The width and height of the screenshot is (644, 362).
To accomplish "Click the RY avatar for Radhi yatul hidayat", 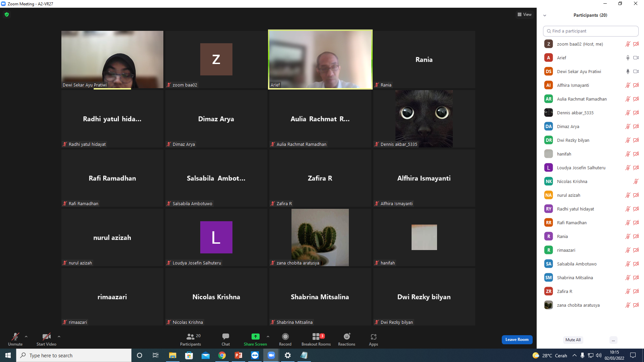I will click(548, 209).
